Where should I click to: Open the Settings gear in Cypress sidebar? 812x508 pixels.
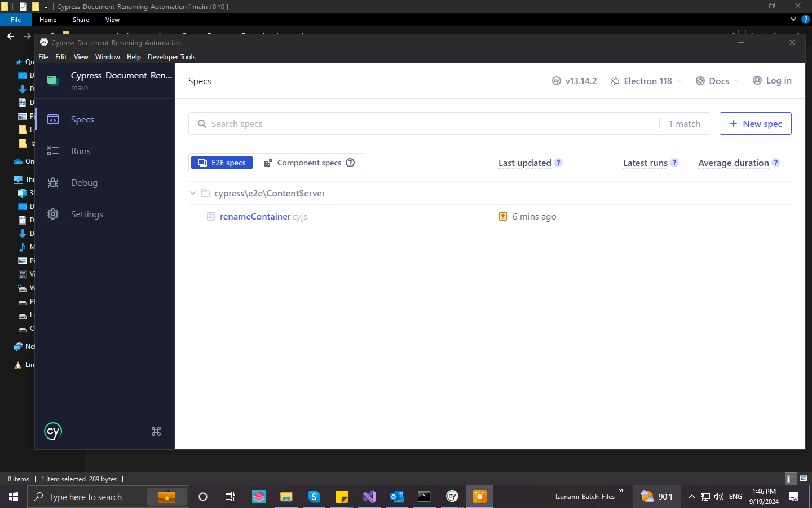pos(53,214)
